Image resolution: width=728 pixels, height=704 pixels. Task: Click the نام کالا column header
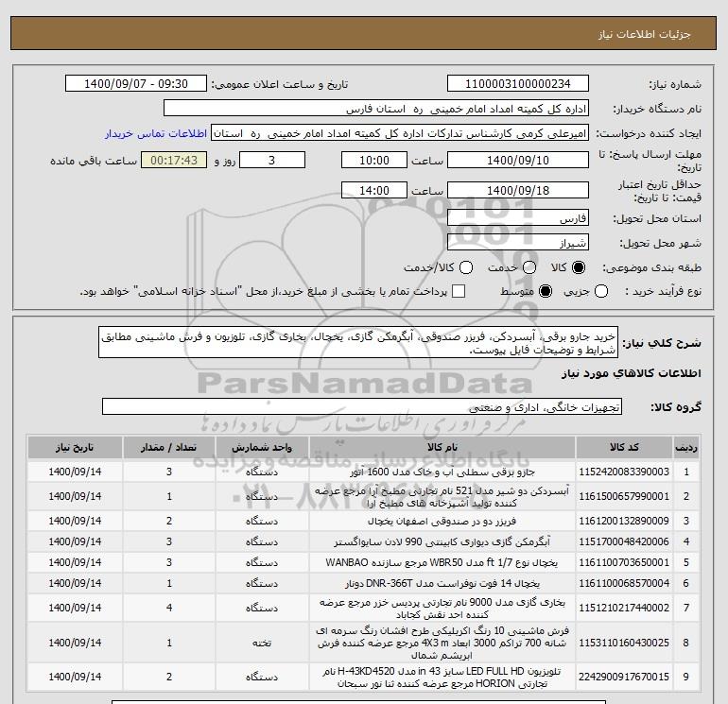[442, 447]
